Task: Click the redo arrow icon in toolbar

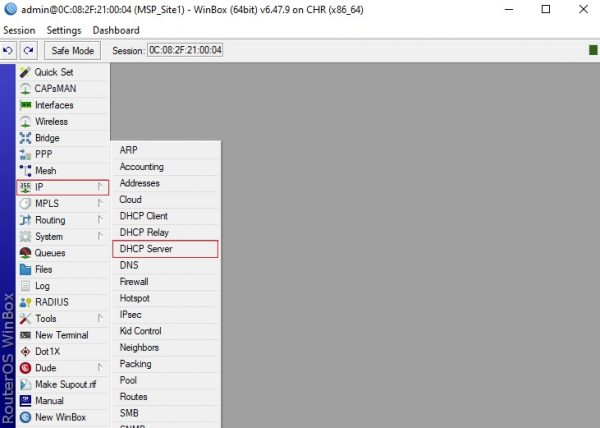Action: pos(28,50)
